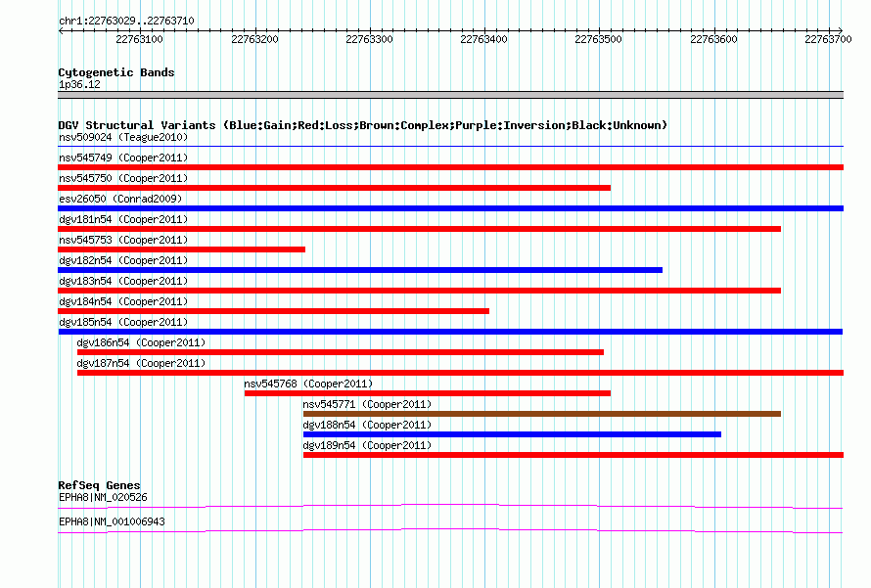
Task: Open the dgv185n54 (Cooper2011) label
Action: pyautogui.click(x=123, y=322)
